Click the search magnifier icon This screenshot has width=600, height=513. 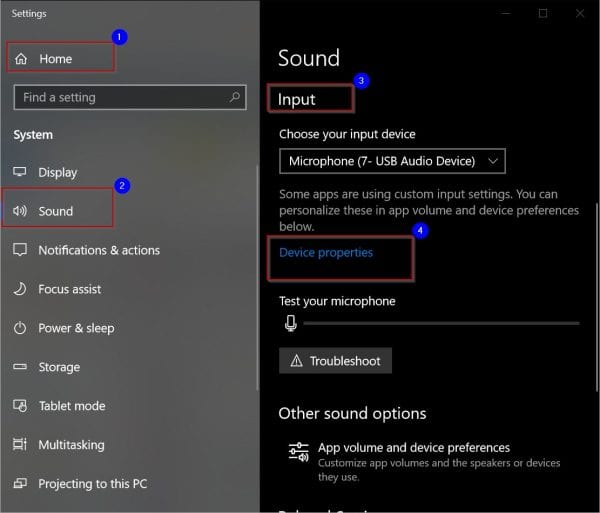[235, 98]
